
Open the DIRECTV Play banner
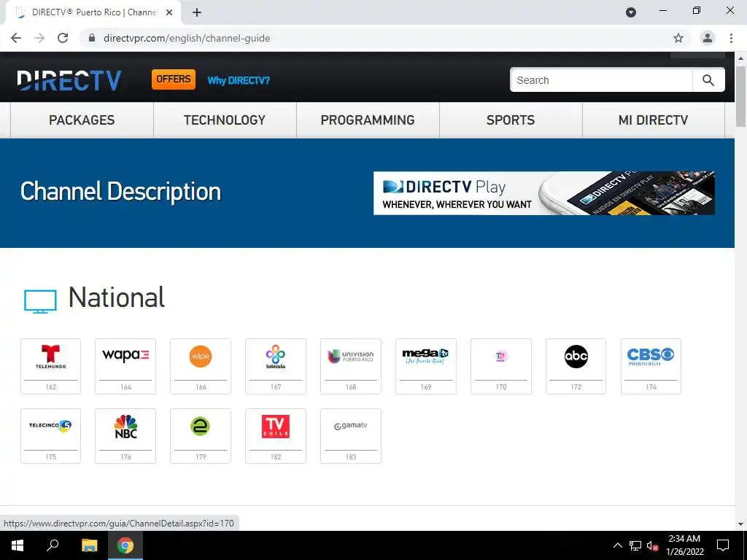point(544,192)
